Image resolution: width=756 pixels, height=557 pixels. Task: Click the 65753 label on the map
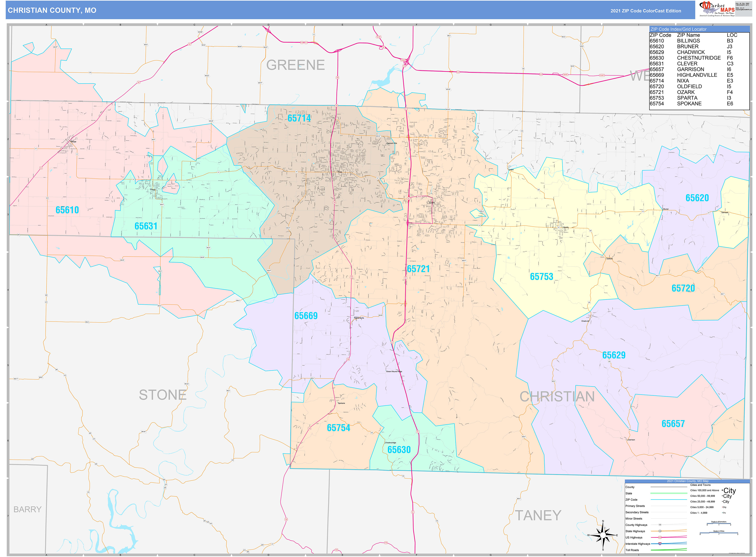coord(542,277)
